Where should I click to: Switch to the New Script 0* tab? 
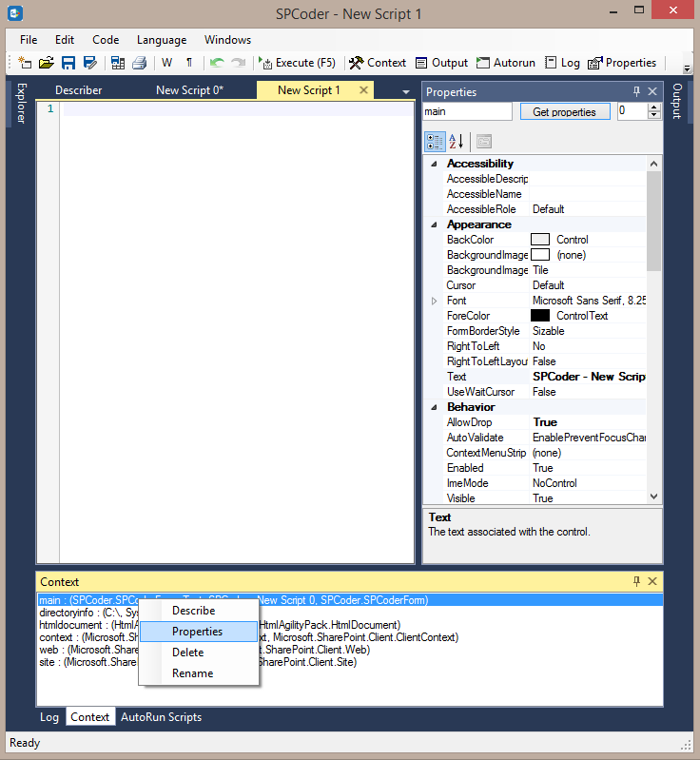click(189, 90)
